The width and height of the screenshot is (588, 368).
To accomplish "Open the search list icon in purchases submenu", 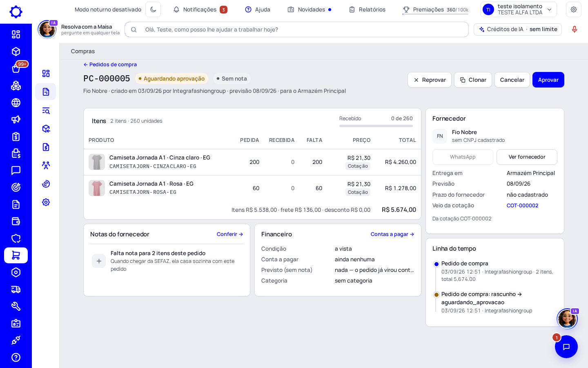I will point(46,110).
